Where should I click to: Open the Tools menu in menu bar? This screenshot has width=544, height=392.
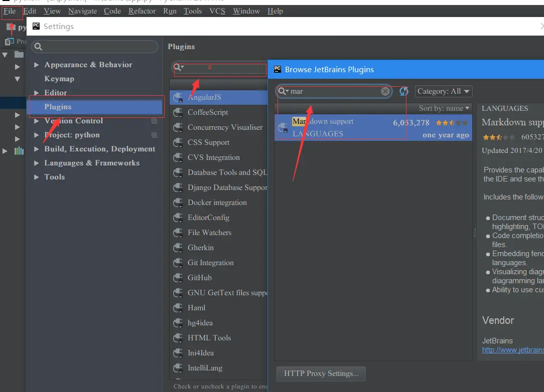pyautogui.click(x=193, y=11)
